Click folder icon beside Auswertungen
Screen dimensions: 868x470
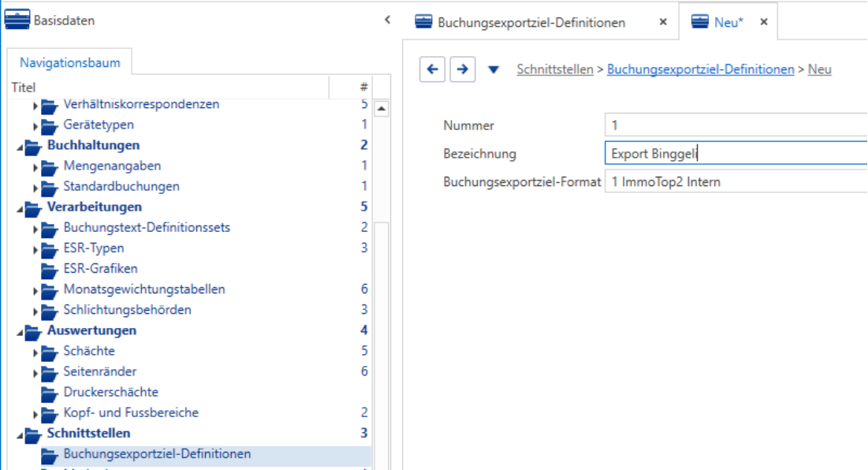click(x=32, y=331)
